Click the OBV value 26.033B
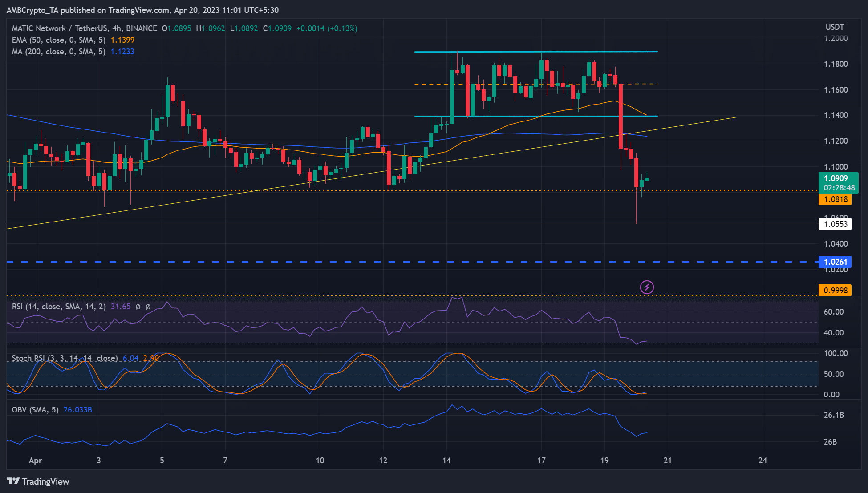 tap(78, 410)
